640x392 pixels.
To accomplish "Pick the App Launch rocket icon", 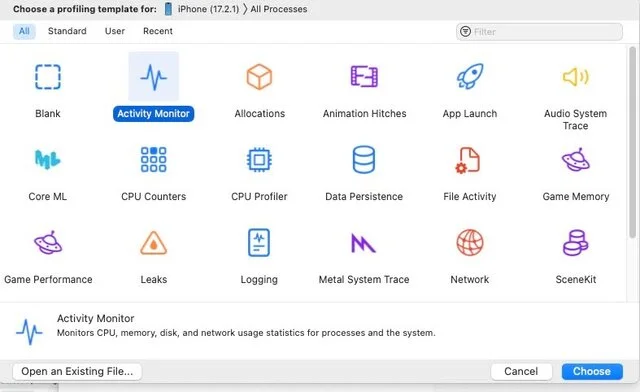I will 470,76.
